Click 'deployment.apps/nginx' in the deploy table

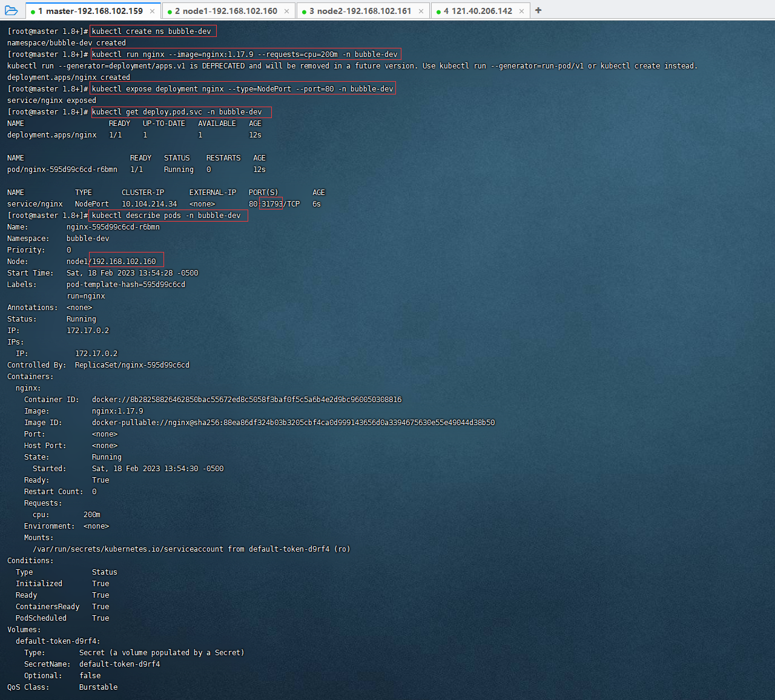pyautogui.click(x=52, y=135)
